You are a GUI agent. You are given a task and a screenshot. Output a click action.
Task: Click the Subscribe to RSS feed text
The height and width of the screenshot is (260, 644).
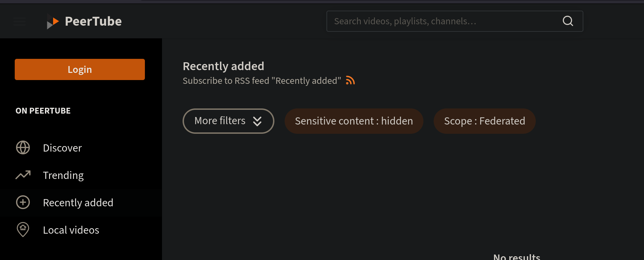(x=262, y=81)
